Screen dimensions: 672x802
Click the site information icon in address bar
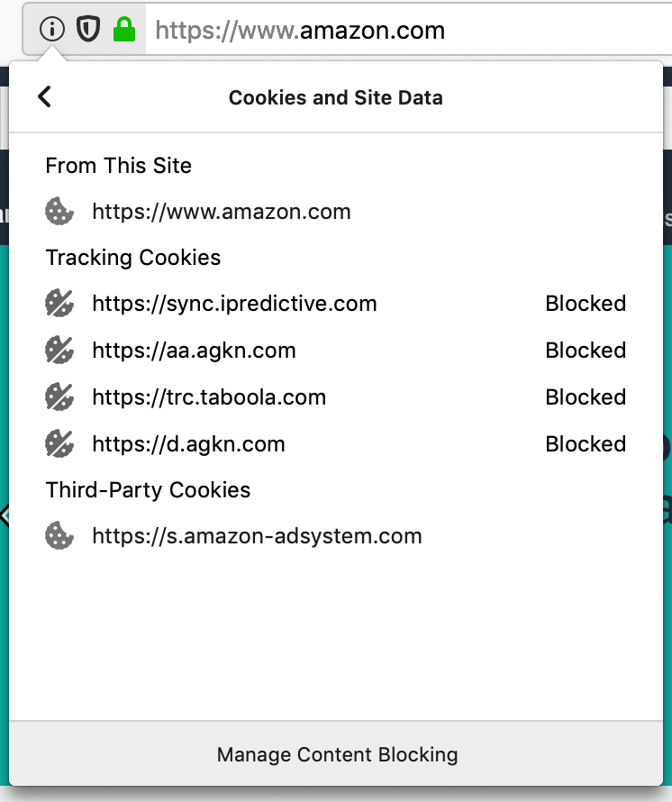click(52, 30)
